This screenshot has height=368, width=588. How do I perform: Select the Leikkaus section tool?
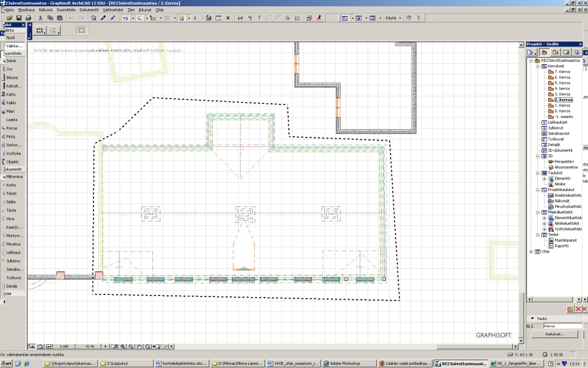point(13,253)
